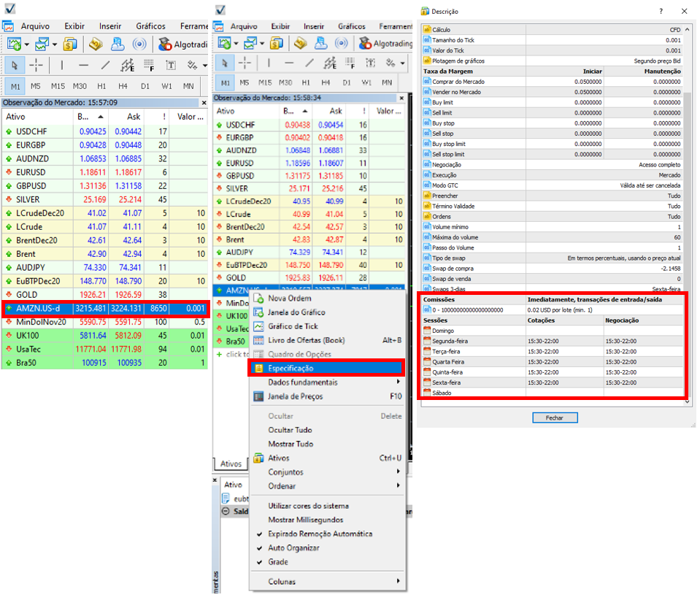Close the 15:57:09 Market Watch panel
The image size is (700, 600).
coord(204,103)
